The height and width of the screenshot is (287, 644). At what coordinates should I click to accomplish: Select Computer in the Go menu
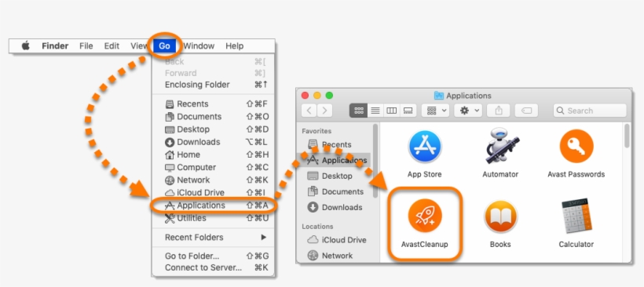(213, 167)
